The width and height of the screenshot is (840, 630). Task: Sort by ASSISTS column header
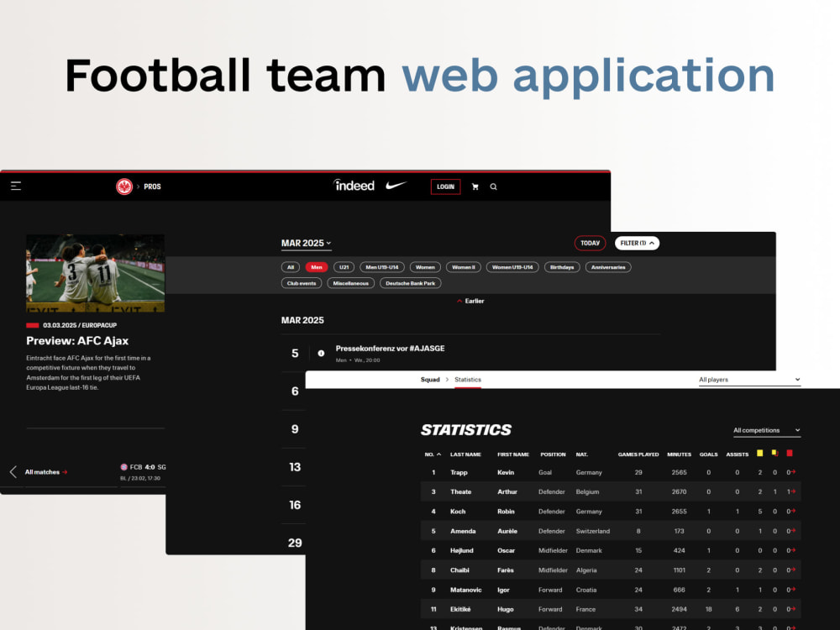(738, 454)
